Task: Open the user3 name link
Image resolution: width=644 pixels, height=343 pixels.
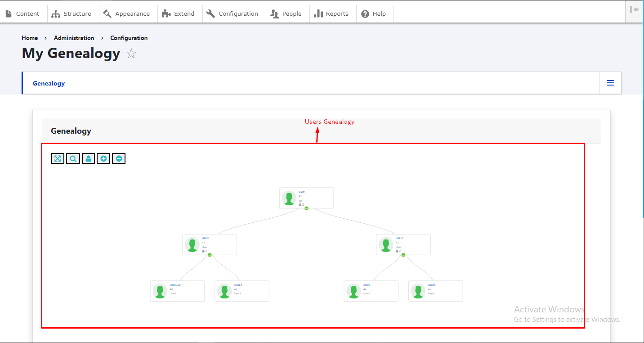Action: (x=432, y=285)
